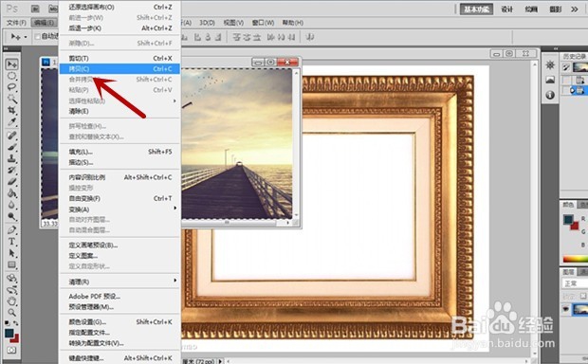Choose 自由变换(F) from the Edit menu
The height and width of the screenshot is (364, 588).
tap(120, 198)
